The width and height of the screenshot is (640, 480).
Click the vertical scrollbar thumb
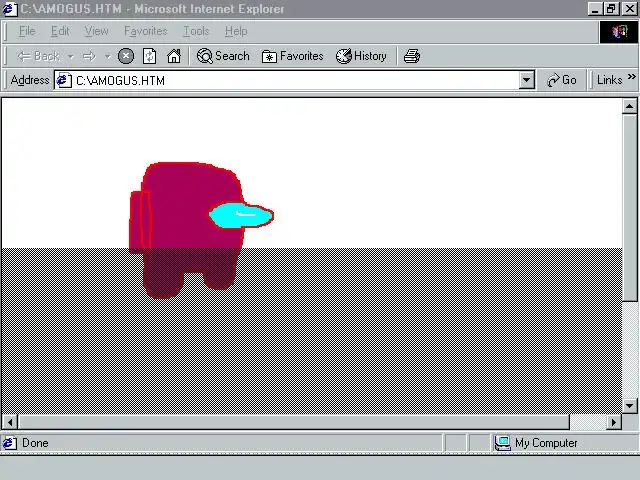point(629,208)
